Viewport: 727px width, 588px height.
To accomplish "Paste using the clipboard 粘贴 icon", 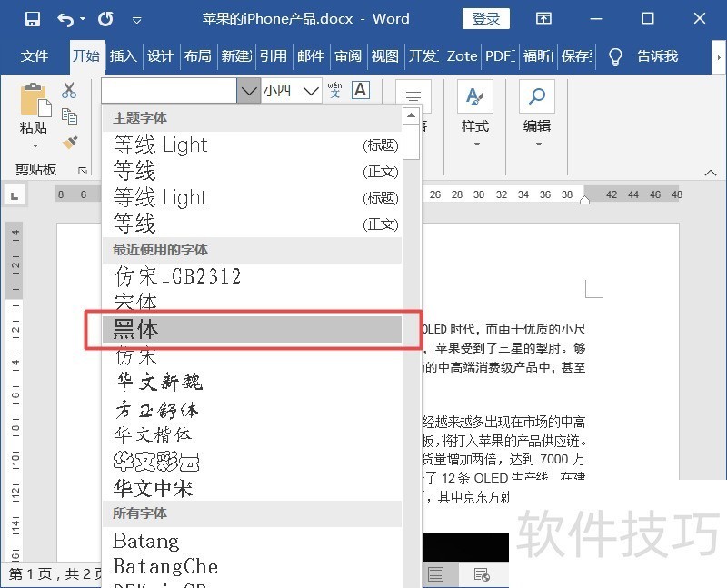I will (x=35, y=99).
